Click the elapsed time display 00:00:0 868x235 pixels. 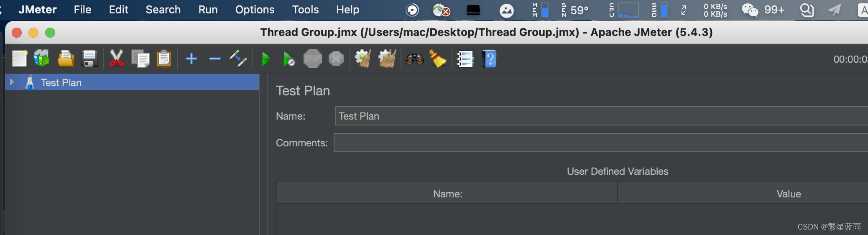click(x=850, y=59)
